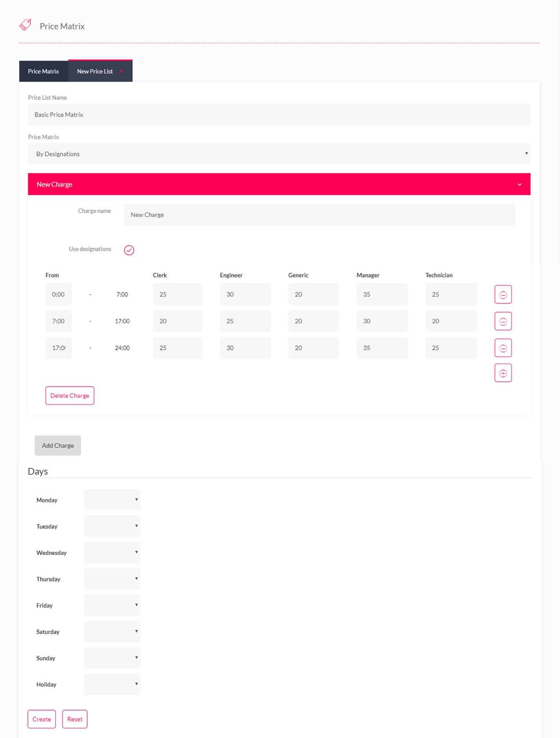Edit Engineer rate for 17:00 row
This screenshot has width=560, height=738.
(x=245, y=348)
